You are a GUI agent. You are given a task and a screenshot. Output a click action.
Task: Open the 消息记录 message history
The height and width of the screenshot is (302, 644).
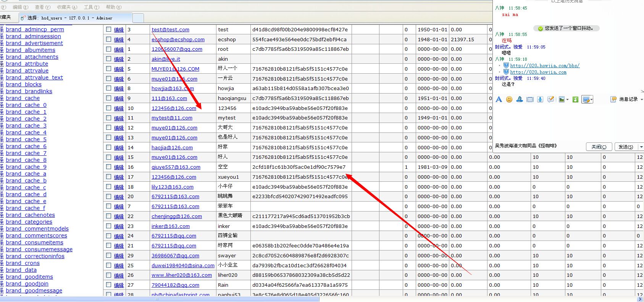coord(628,99)
